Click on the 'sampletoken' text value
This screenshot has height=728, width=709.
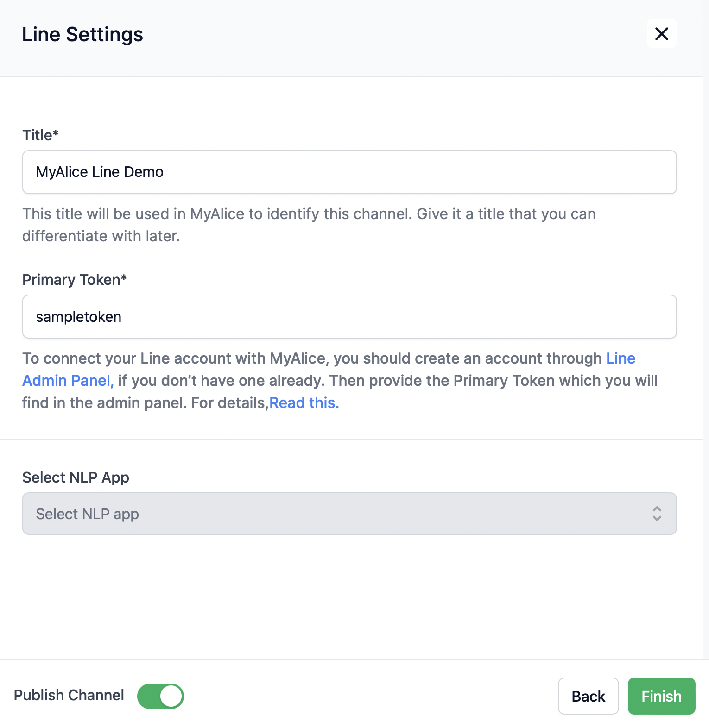click(x=79, y=317)
